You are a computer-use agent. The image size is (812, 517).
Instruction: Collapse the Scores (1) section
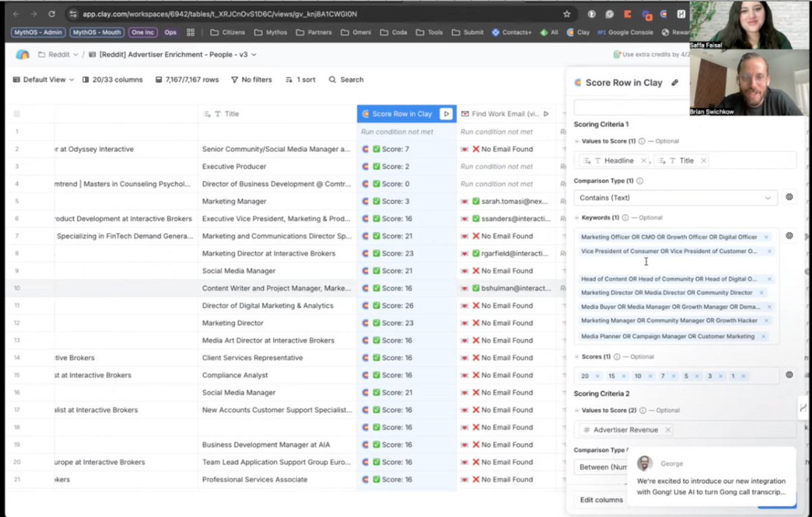point(577,356)
